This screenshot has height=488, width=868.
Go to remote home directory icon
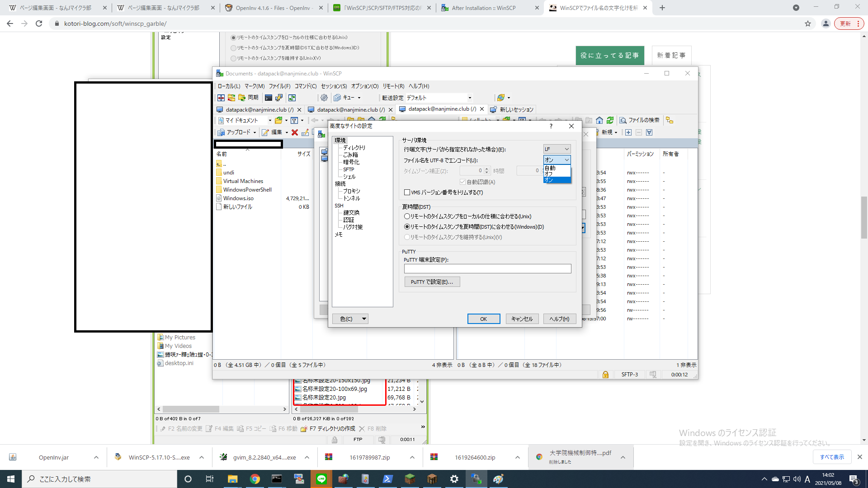tap(599, 120)
